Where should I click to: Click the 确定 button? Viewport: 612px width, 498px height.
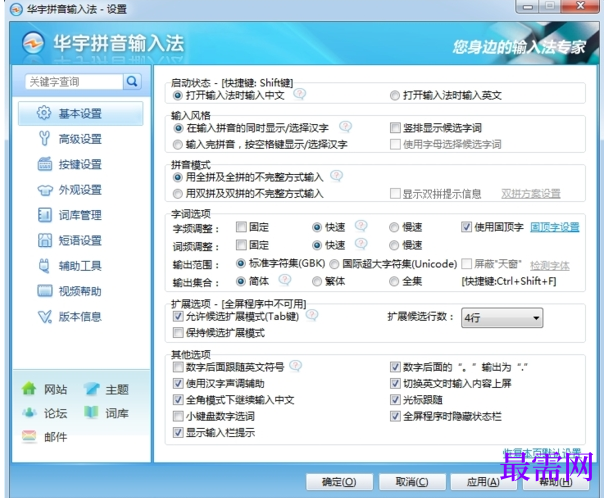click(338, 482)
